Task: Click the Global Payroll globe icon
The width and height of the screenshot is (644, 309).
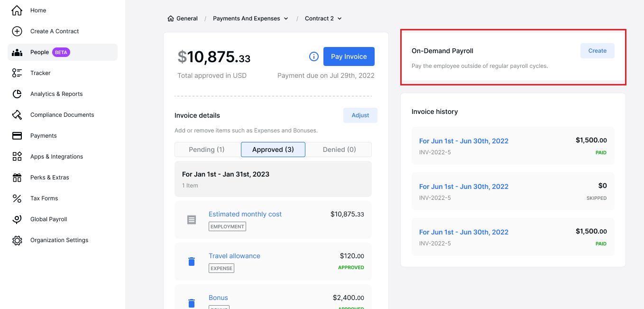Action: pos(17,219)
